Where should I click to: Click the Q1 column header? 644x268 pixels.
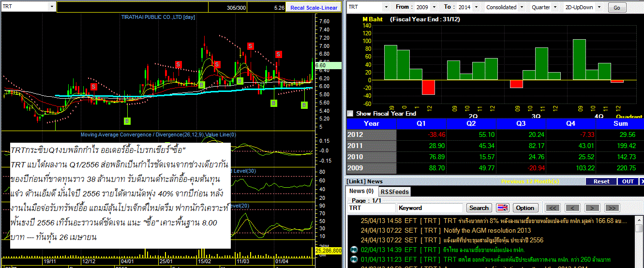pyautogui.click(x=421, y=123)
